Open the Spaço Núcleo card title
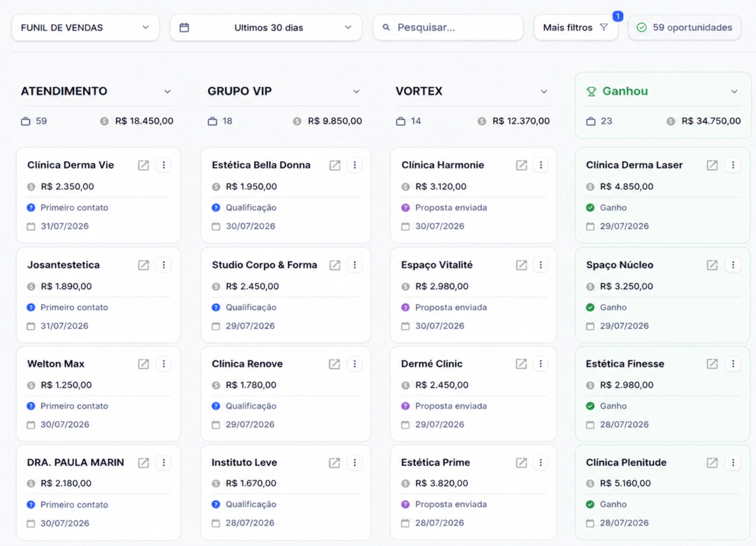This screenshot has width=756, height=546. tap(620, 265)
